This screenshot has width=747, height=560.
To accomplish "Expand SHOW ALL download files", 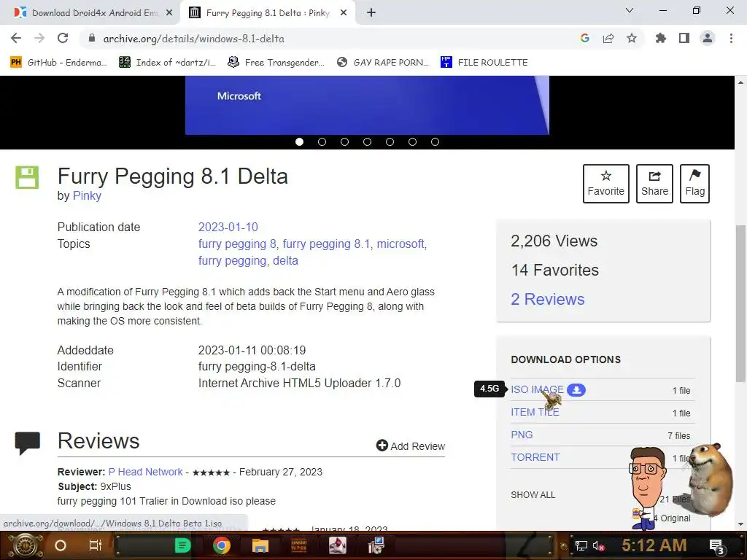I will tap(533, 495).
